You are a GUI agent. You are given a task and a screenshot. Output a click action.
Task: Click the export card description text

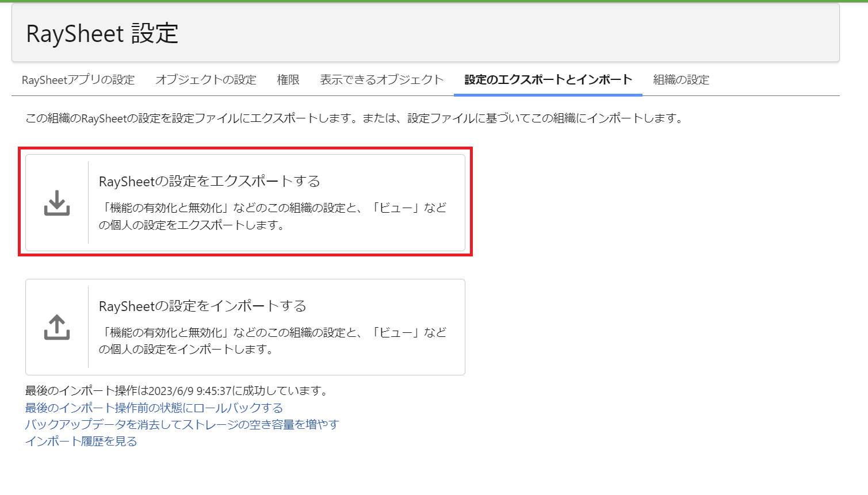273,216
